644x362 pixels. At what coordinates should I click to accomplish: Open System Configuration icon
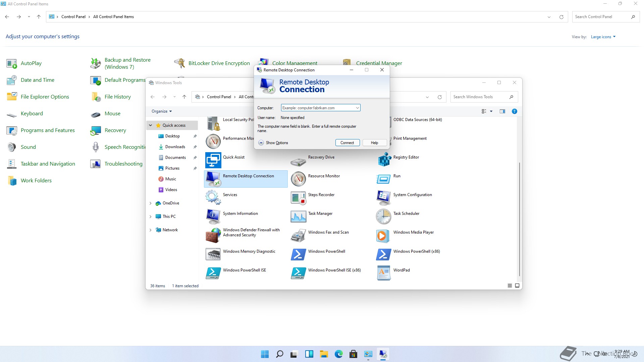(384, 197)
